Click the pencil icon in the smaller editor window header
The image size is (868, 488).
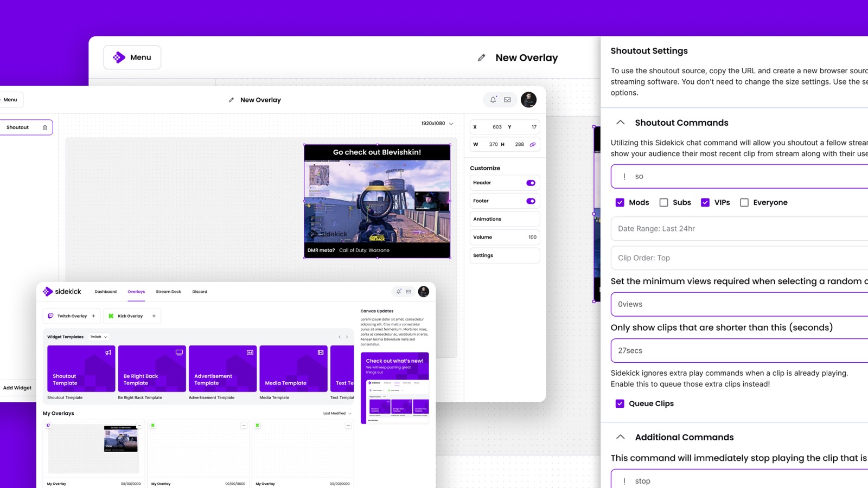click(231, 100)
